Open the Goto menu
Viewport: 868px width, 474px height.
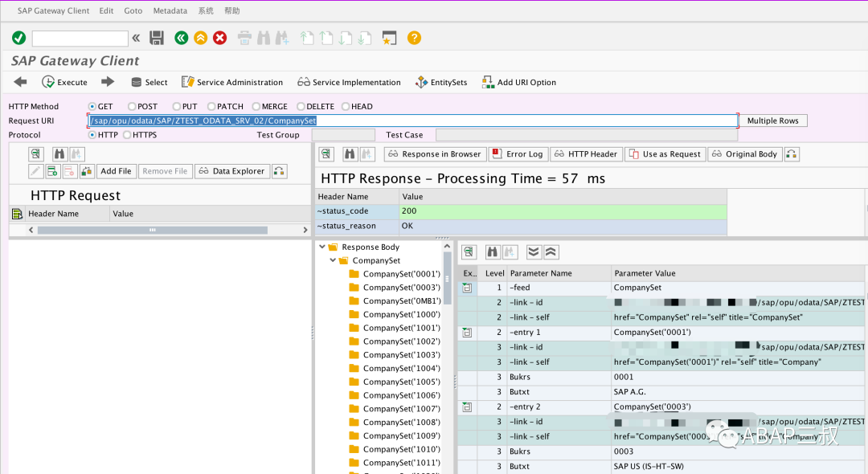pos(133,10)
